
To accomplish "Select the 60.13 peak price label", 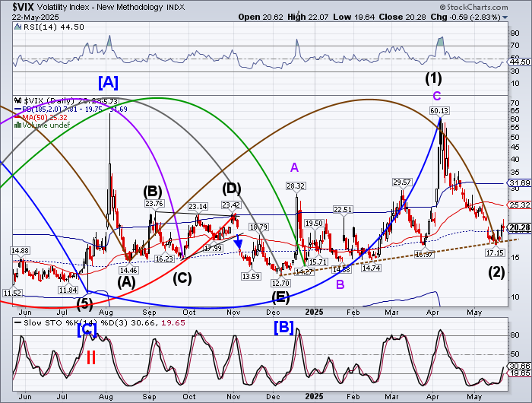I will tap(439, 110).
